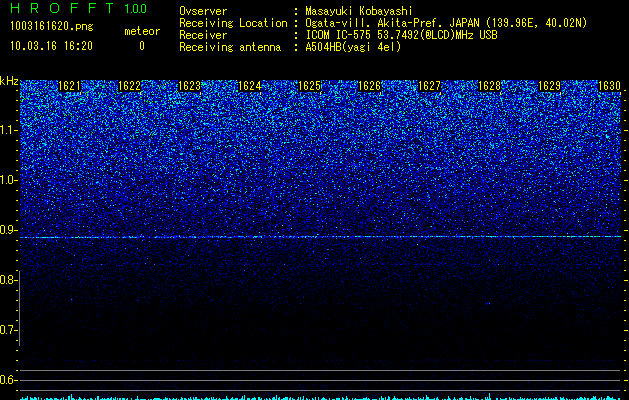Click the bright horizontal carrier line in spectrogram

[320, 237]
